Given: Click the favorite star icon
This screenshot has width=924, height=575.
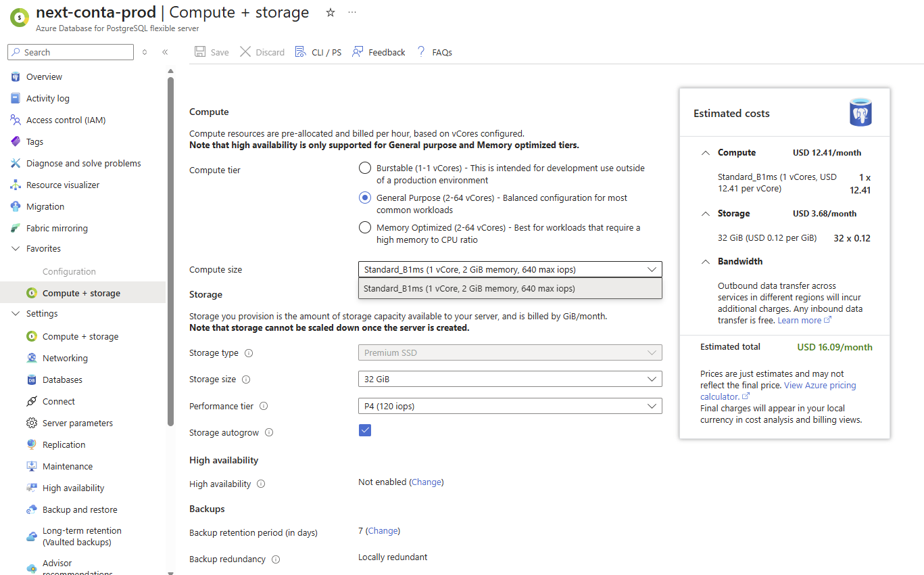Looking at the screenshot, I should tap(331, 12).
